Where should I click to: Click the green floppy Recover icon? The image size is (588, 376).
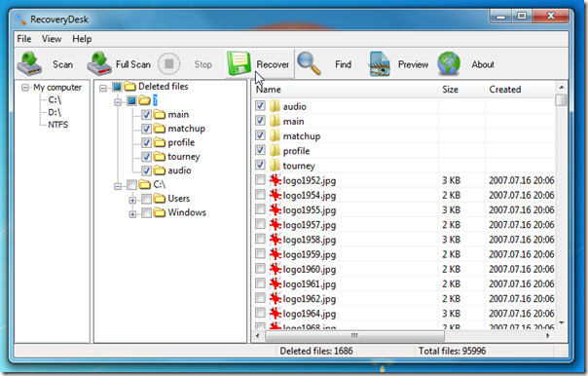239,63
